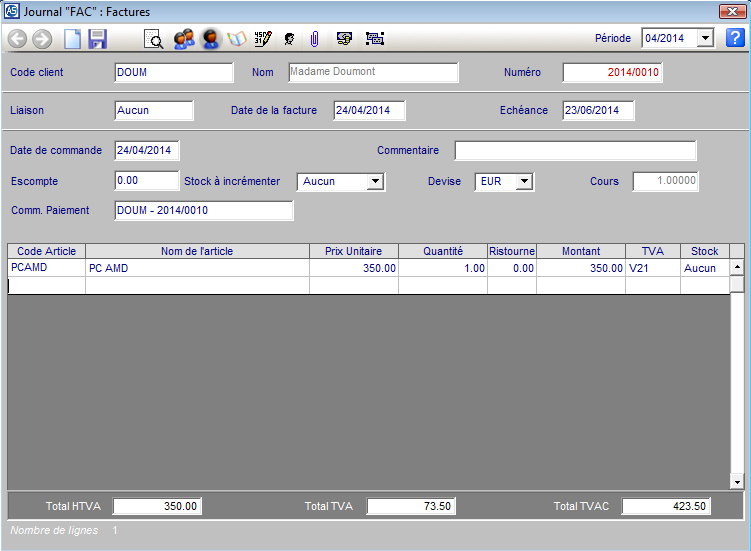Open the open-book icon in toolbar

(x=237, y=39)
